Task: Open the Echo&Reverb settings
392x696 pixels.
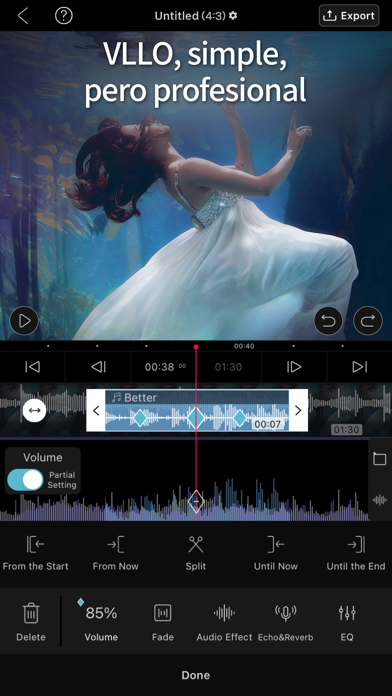Action: [x=285, y=622]
